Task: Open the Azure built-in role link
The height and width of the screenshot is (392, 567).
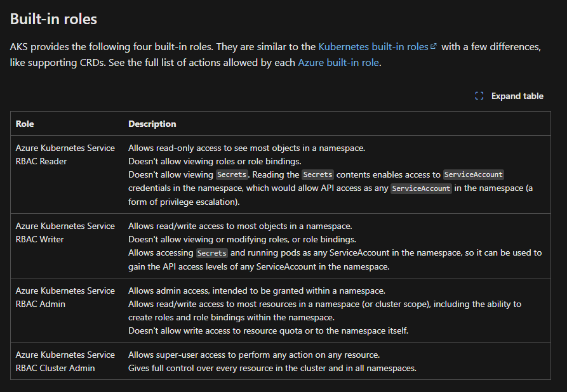Action: (338, 62)
